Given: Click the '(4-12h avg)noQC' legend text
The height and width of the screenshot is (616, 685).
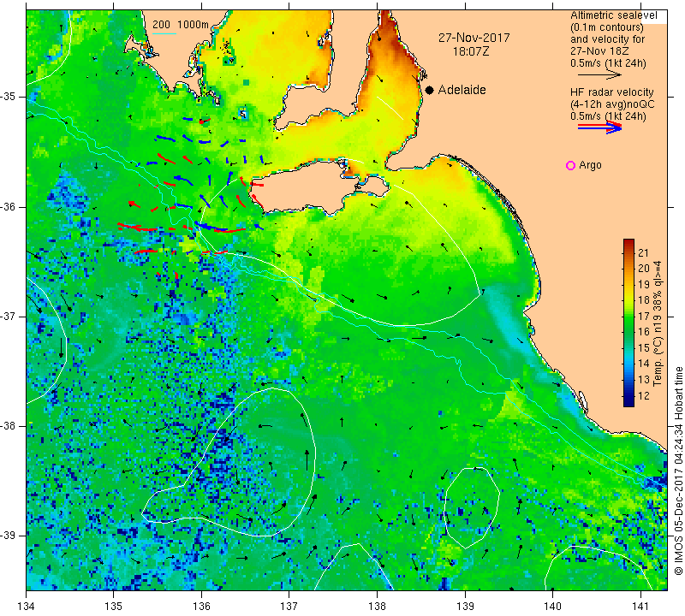Looking at the screenshot, I should 612,104.
